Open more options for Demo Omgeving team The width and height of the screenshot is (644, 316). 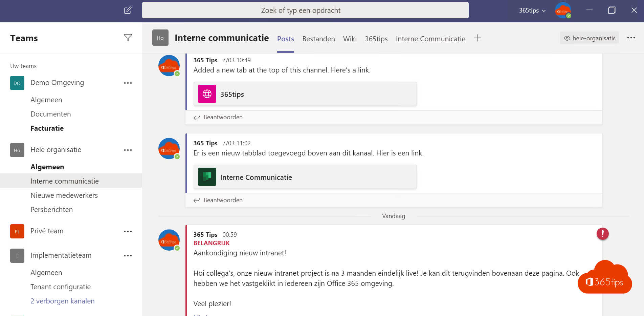[x=128, y=83]
